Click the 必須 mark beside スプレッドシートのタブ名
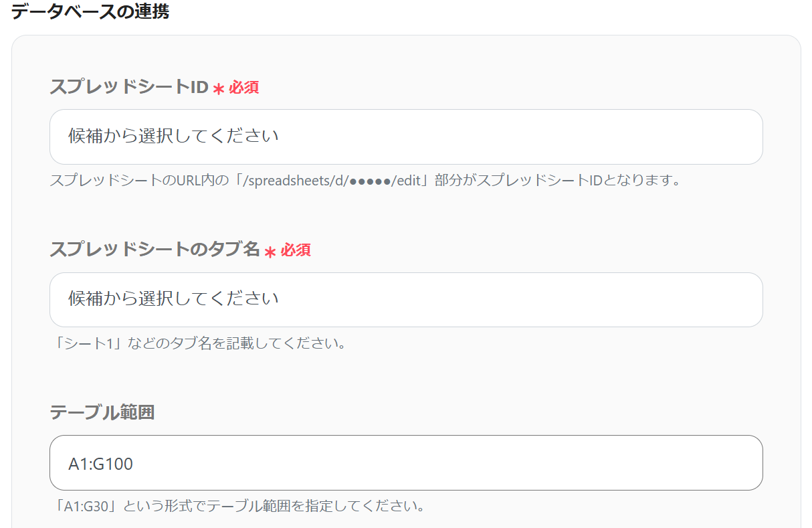 point(287,250)
